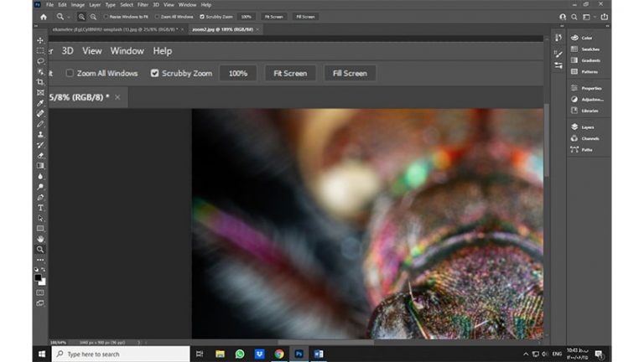This screenshot has height=362, width=644.
Task: Select the Move tool
Action: click(x=40, y=40)
